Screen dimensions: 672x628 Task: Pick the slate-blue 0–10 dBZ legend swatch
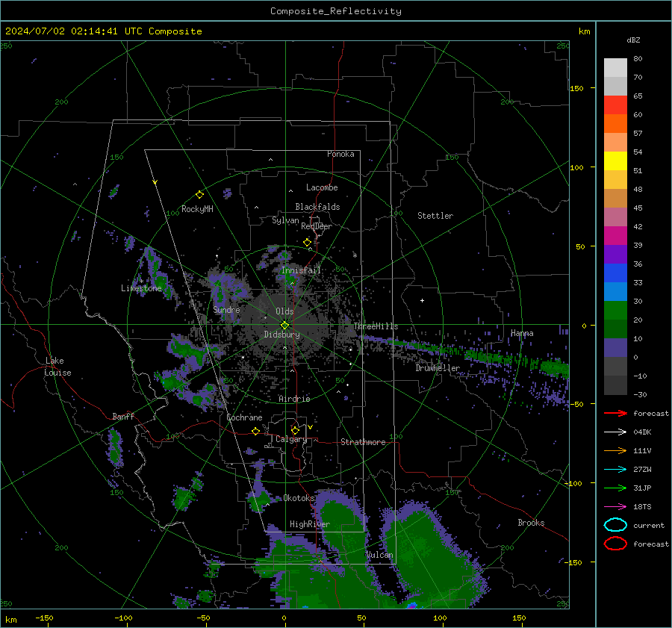click(x=615, y=348)
